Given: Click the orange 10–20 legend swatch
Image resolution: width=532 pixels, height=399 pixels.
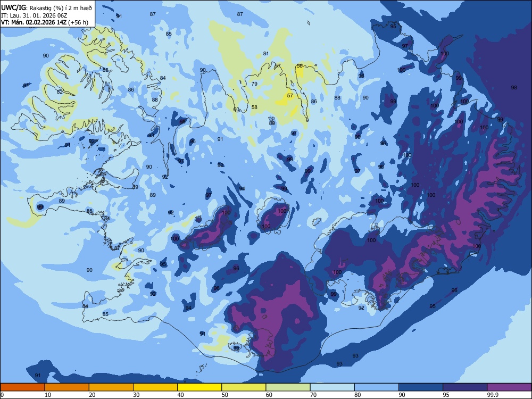Looking at the screenshot, I should [x=67, y=387].
